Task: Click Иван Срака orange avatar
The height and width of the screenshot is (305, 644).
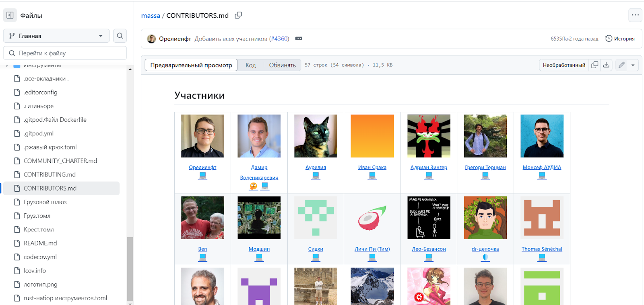Action: (x=372, y=136)
